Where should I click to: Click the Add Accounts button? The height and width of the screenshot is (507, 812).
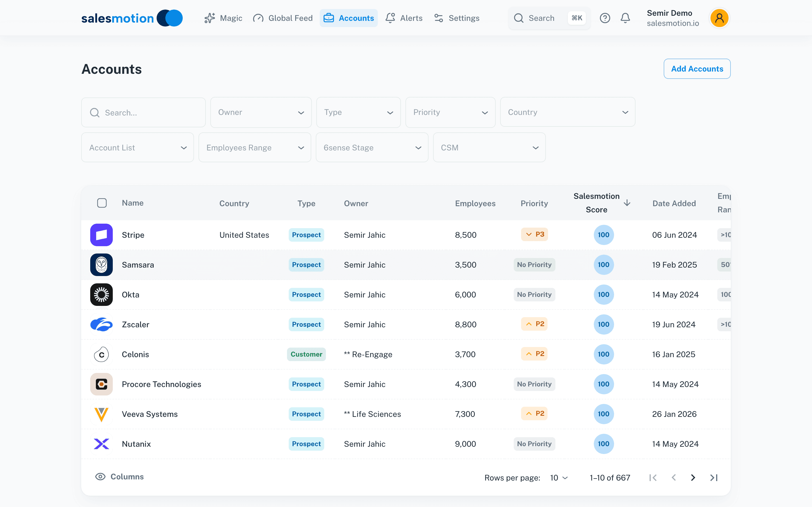pyautogui.click(x=697, y=69)
